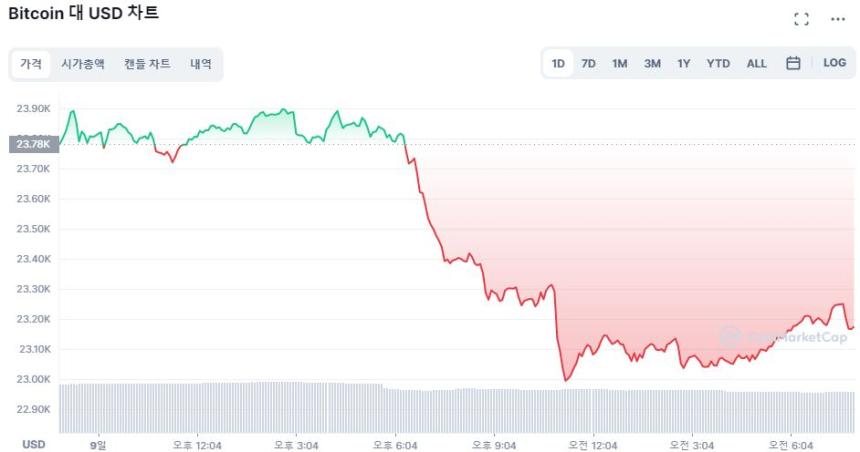Show ALL time price history

click(757, 64)
